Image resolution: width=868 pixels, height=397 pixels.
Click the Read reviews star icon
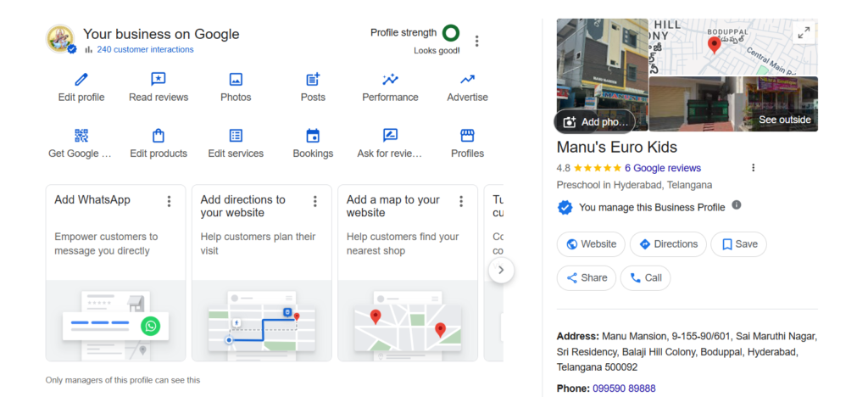click(159, 80)
